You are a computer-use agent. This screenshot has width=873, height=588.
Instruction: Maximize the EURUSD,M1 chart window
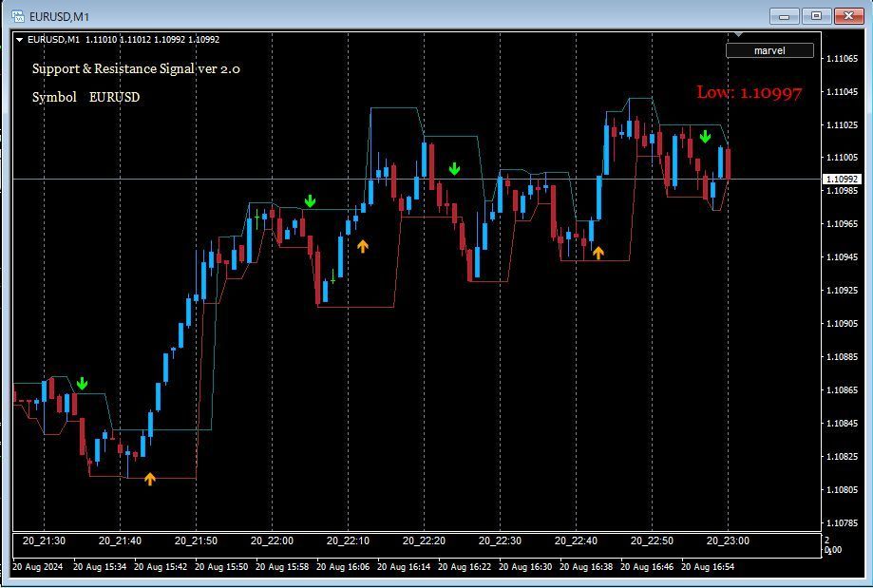[x=816, y=16]
